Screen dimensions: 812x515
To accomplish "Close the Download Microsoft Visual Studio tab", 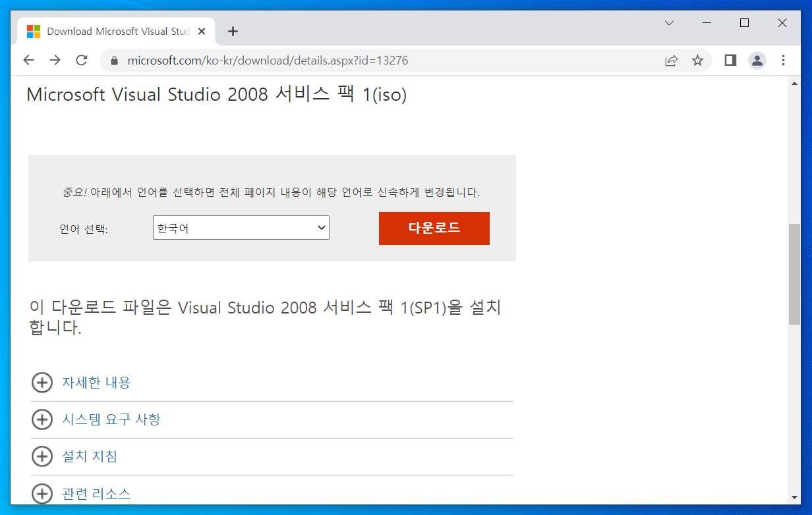I will click(202, 31).
